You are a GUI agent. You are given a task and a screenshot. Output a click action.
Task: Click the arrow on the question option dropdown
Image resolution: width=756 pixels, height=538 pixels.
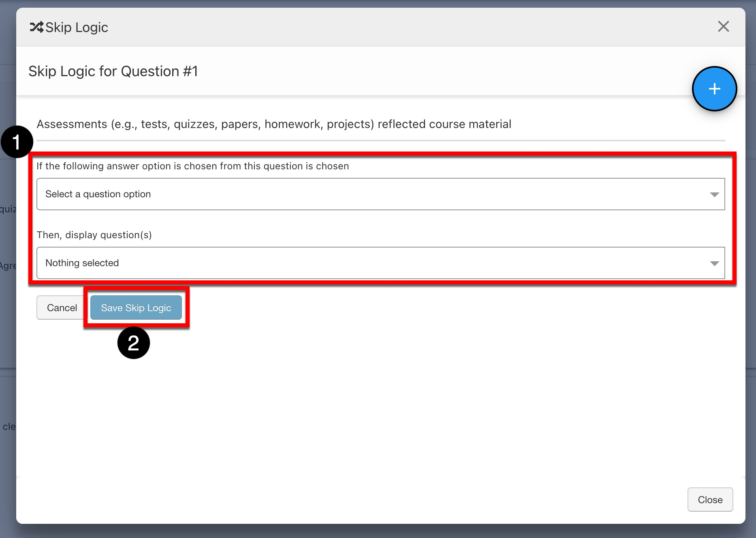(714, 194)
